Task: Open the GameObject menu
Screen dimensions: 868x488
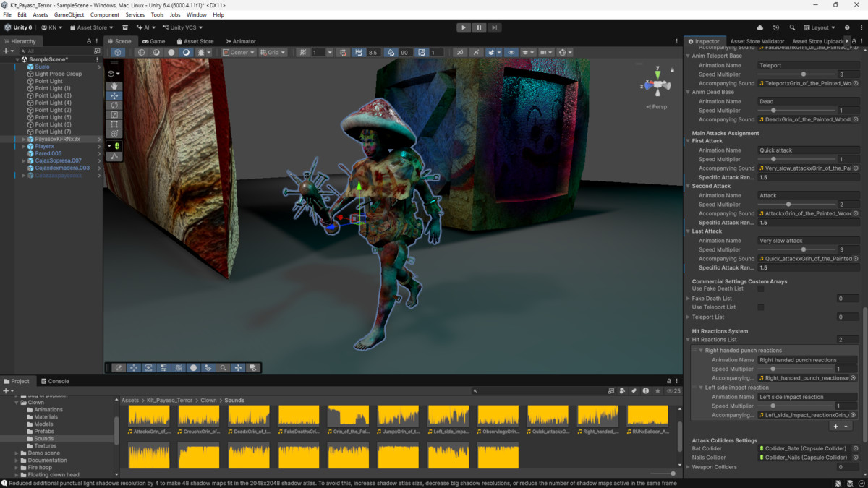Action: point(69,14)
